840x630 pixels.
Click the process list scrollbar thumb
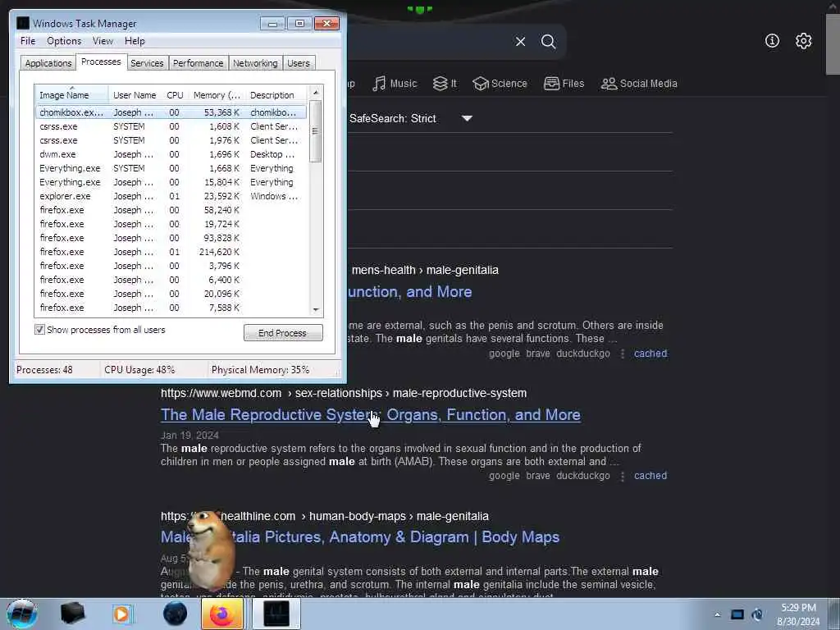click(316, 131)
